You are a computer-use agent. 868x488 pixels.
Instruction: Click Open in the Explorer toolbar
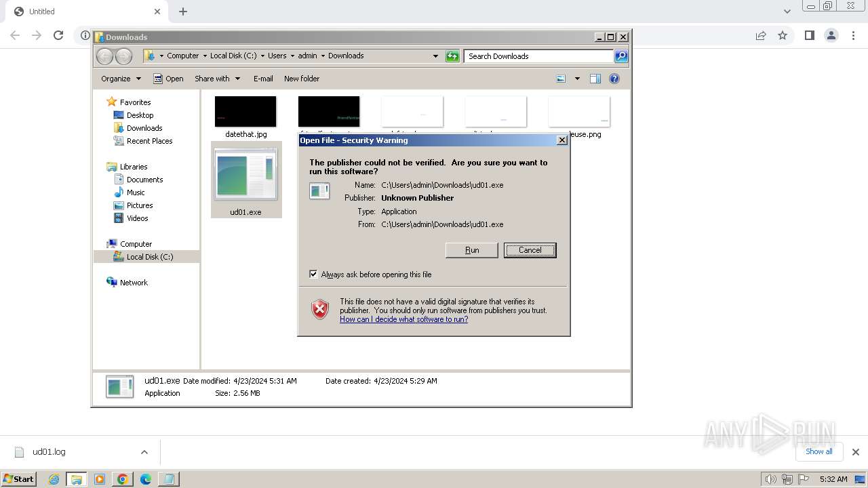[x=168, y=79]
